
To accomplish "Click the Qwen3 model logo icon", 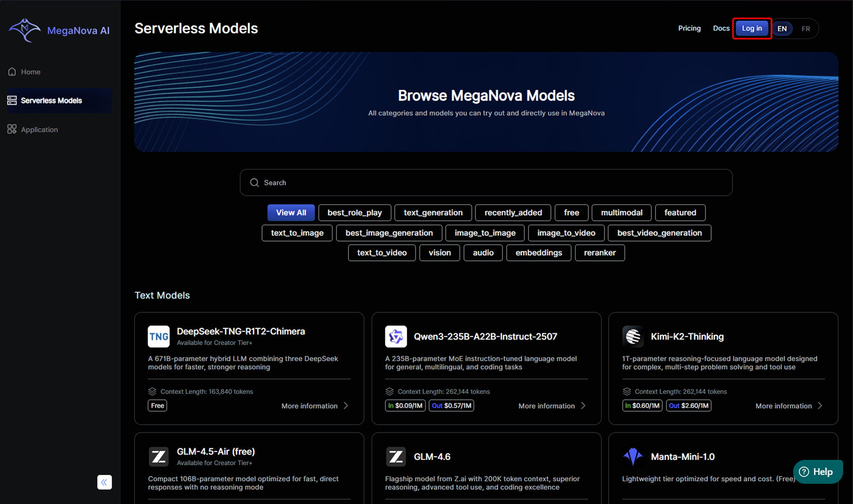I will point(396,336).
